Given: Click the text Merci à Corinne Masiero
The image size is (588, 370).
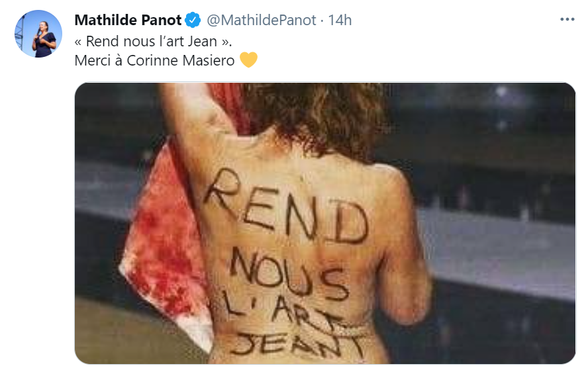Looking at the screenshot, I should (x=154, y=60).
